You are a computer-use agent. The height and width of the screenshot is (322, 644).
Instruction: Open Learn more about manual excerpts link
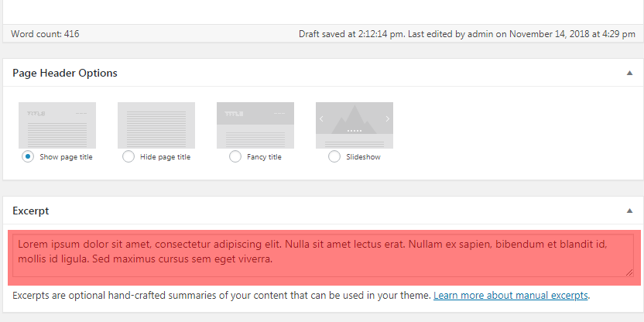click(511, 296)
